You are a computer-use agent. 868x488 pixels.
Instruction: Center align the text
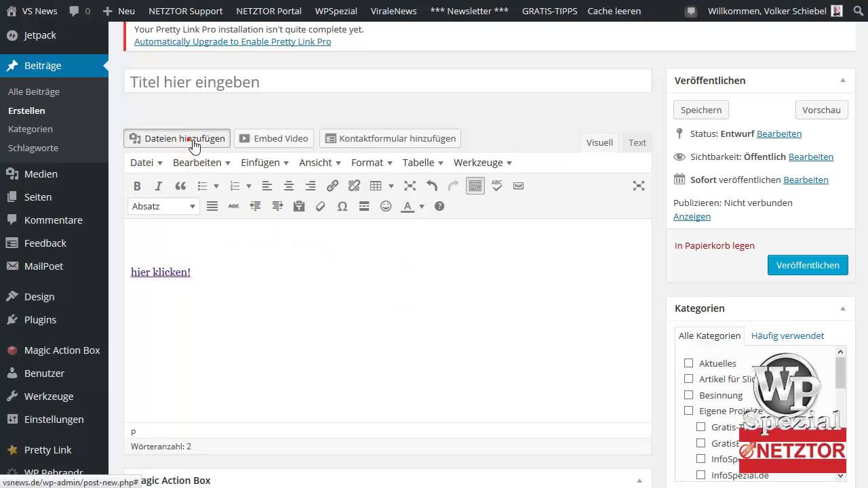point(289,186)
